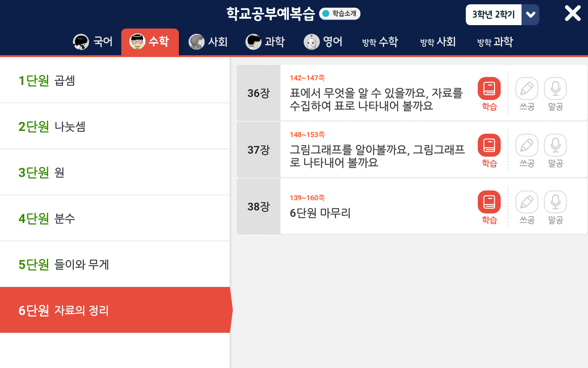Open the 3학년 2학기 selector box
The height and width of the screenshot is (368, 588).
[x=493, y=15]
